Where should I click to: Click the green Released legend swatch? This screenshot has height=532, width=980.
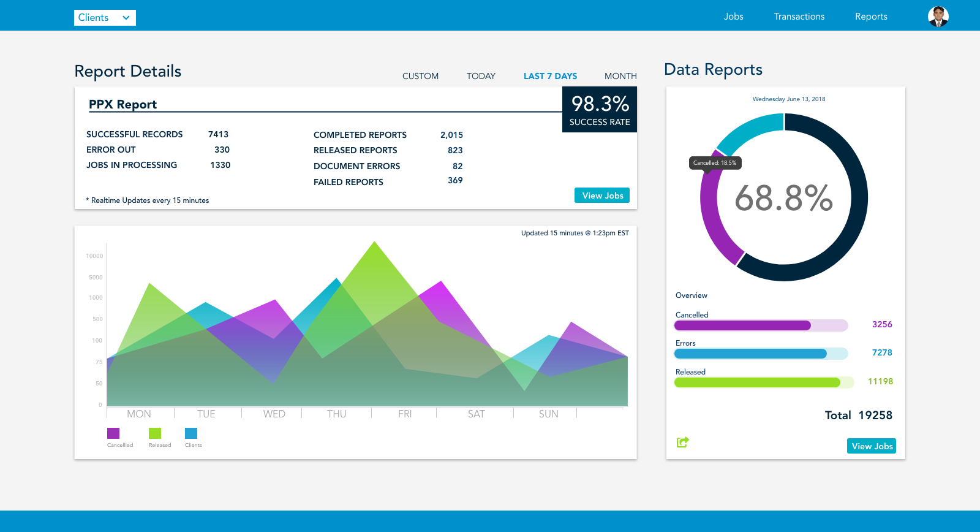[155, 433]
